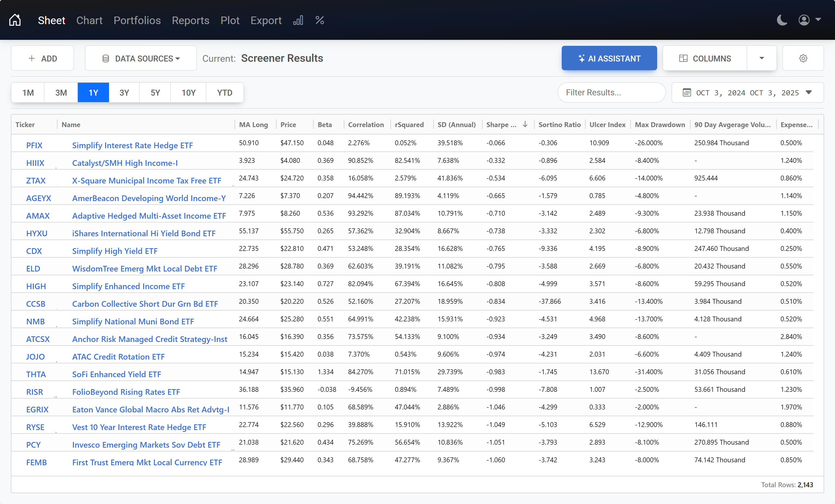The height and width of the screenshot is (504, 835).
Task: Click the Filter Results search field
Action: 611,92
